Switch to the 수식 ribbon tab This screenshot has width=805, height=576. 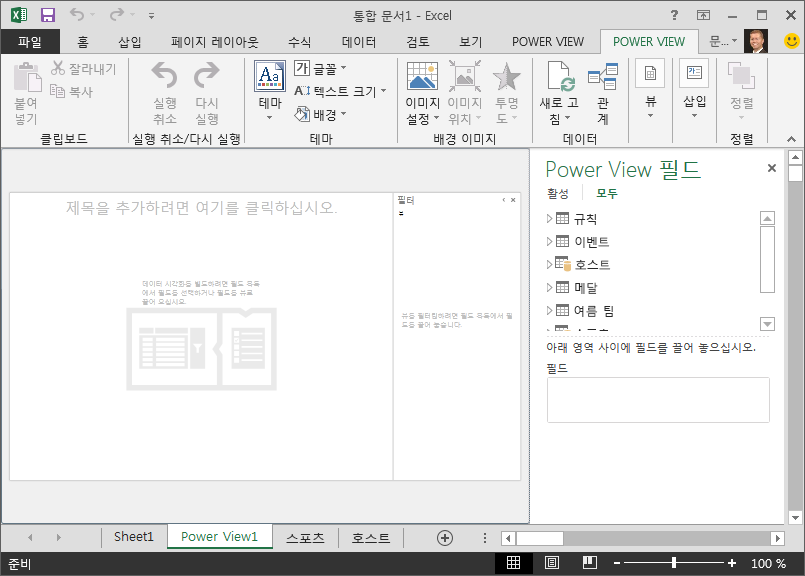(x=299, y=42)
